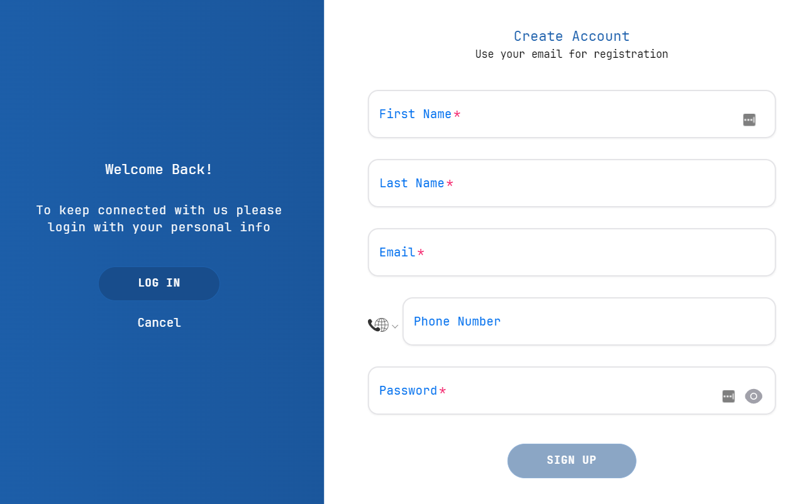Expand the country code chevron dropdown

(395, 326)
